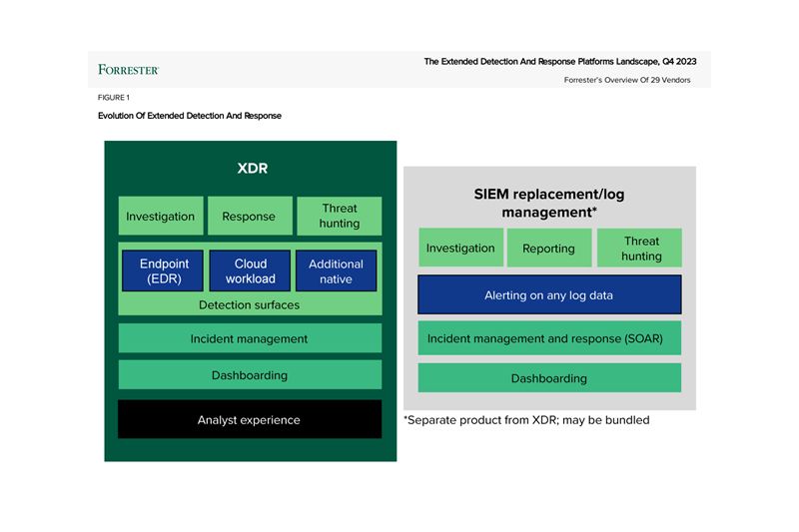The height and width of the screenshot is (532, 799).
Task: Select the Endpoint (EDR) box
Action: coord(164,270)
